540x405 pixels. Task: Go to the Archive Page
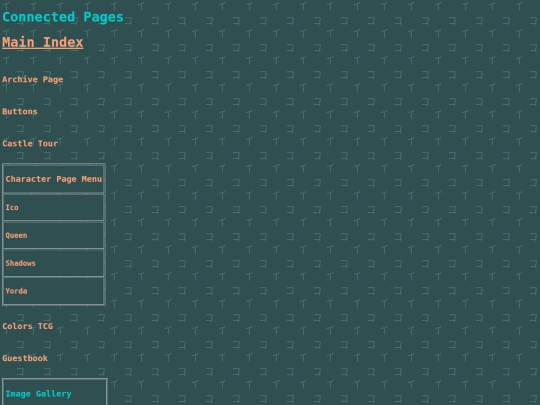33,80
